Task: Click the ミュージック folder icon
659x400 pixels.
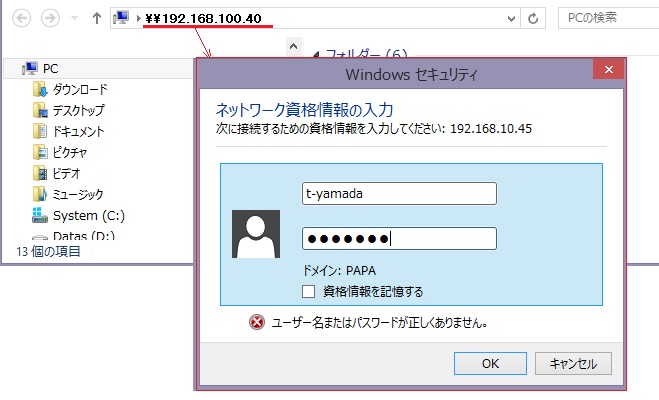Action: click(40, 194)
